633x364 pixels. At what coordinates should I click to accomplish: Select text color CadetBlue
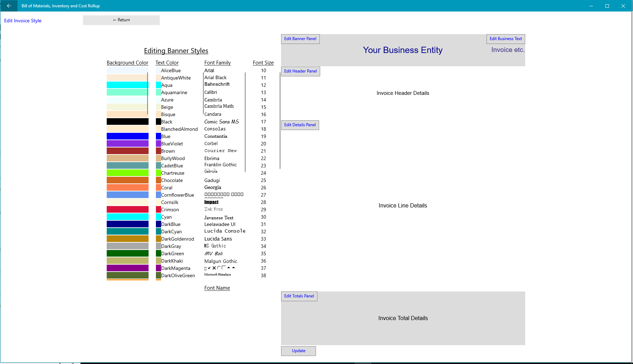click(x=172, y=166)
